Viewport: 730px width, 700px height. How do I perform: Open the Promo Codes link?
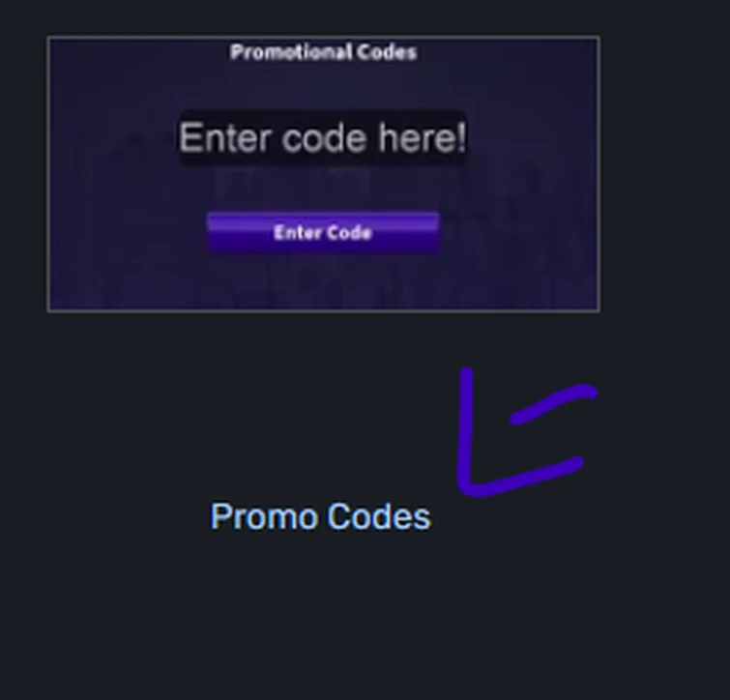point(321,516)
